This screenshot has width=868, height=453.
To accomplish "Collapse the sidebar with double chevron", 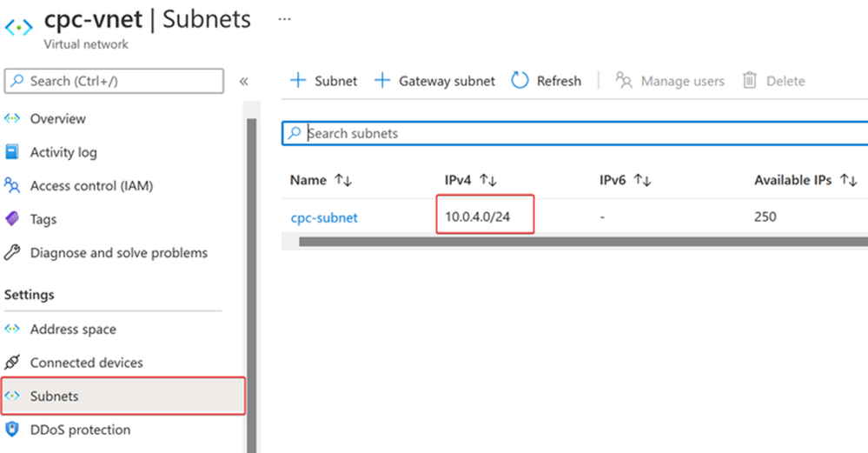I will (243, 82).
